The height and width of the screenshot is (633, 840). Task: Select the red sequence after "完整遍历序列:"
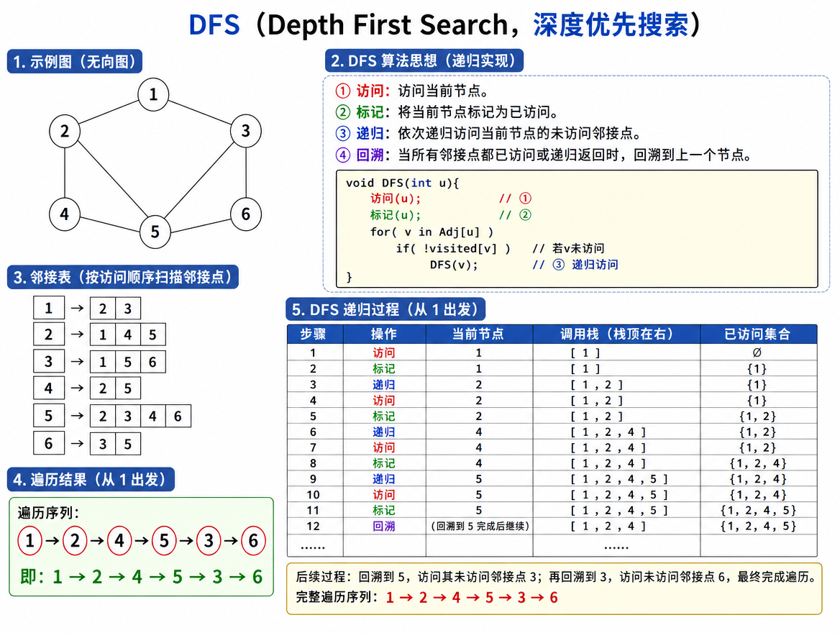472,597
